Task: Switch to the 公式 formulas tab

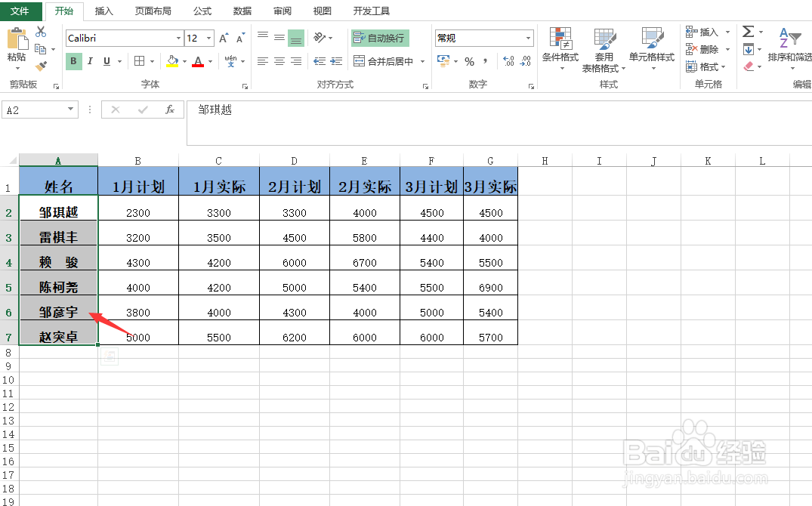Action: 202,11
